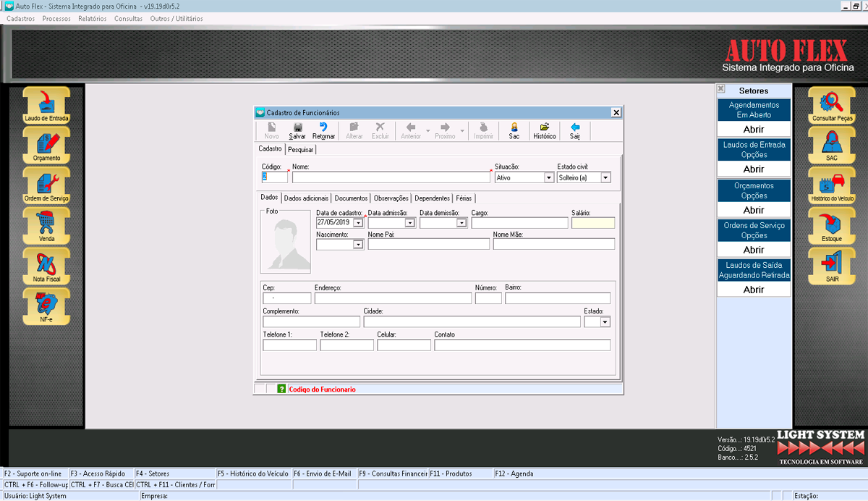The image size is (868, 501).
Task: Click the Alterar toolbar button
Action: click(x=354, y=131)
